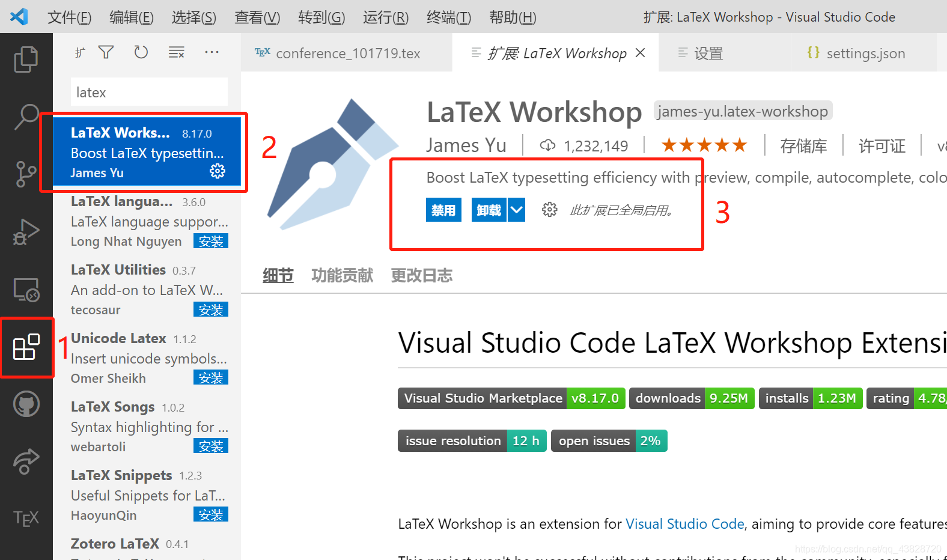947x560 pixels.
Task: Open the 存储库 repository link
Action: tap(803, 145)
